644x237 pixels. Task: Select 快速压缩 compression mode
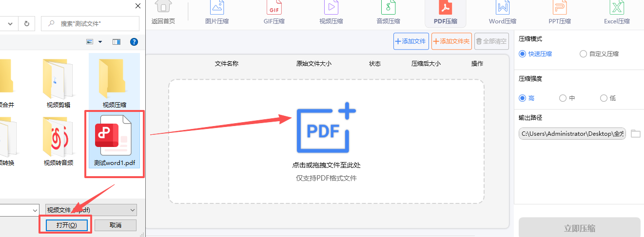[536, 54]
